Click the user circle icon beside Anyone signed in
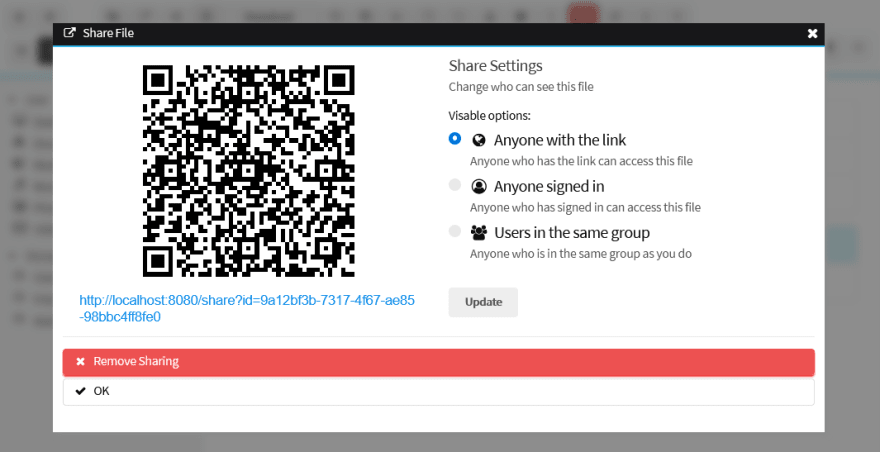Image resolution: width=880 pixels, height=452 pixels. pyautogui.click(x=478, y=186)
